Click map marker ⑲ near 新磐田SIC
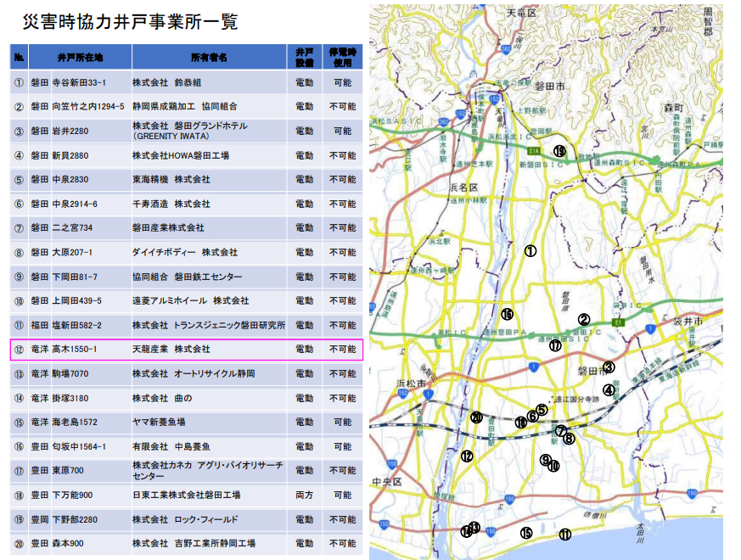Image resolution: width=741 pixels, height=560 pixels. pos(559,151)
